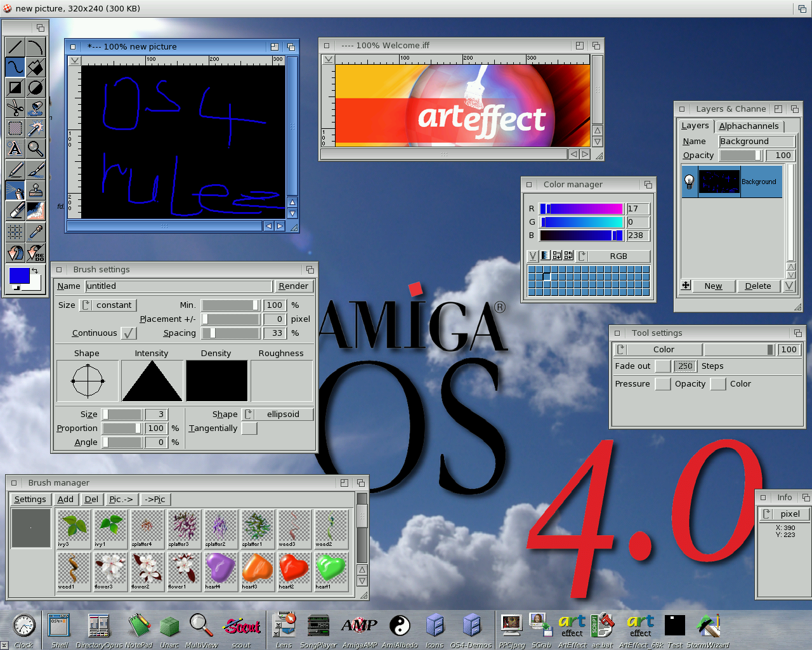Click '->Pic' in Brush manager

click(155, 500)
